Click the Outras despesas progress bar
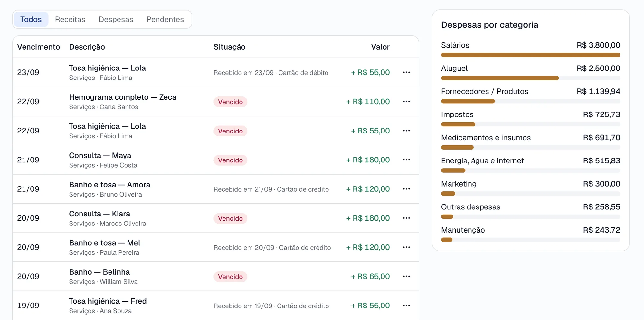 point(531,217)
